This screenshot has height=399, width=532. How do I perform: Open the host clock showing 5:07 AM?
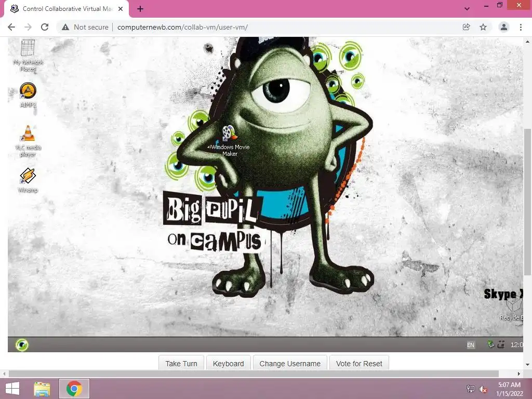point(510,389)
